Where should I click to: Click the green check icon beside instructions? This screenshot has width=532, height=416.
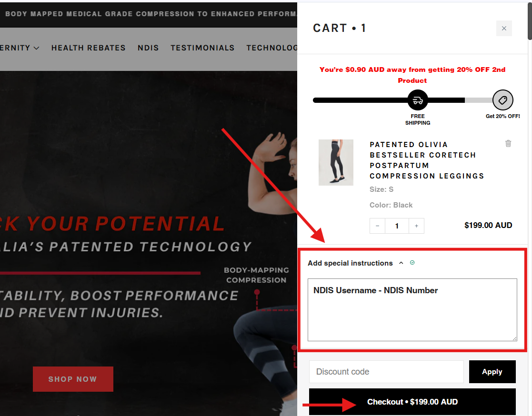pyautogui.click(x=412, y=263)
